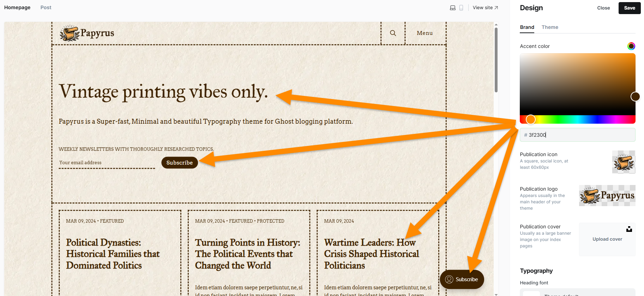Open View site link
644x296 pixels.
(x=485, y=7)
